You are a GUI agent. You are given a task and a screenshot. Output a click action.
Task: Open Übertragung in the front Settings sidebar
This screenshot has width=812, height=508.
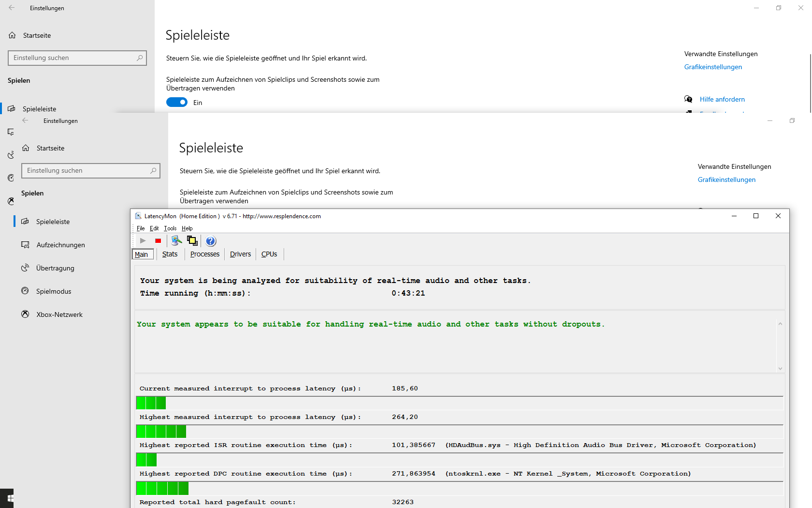(55, 268)
